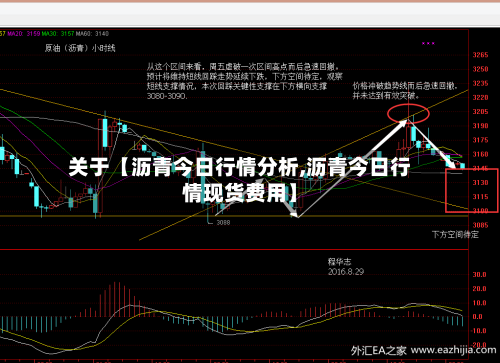Click the author name 程华志
This screenshot has height=363, width=500.
tap(339, 262)
